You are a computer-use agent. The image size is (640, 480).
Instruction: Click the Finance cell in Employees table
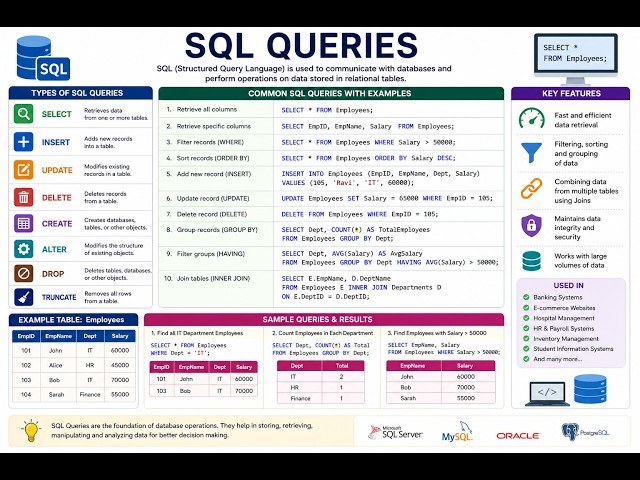pyautogui.click(x=90, y=394)
